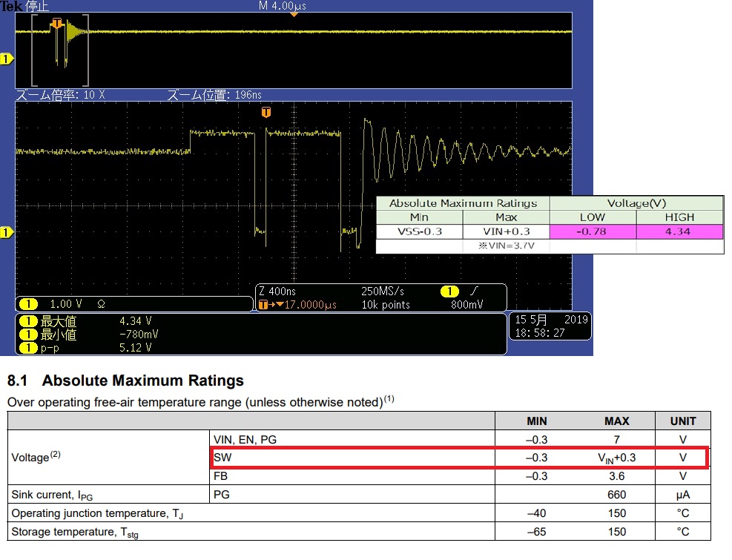Viewport: 732px width, 560px height.
Task: Click the UNIT column header
Action: coord(683,421)
